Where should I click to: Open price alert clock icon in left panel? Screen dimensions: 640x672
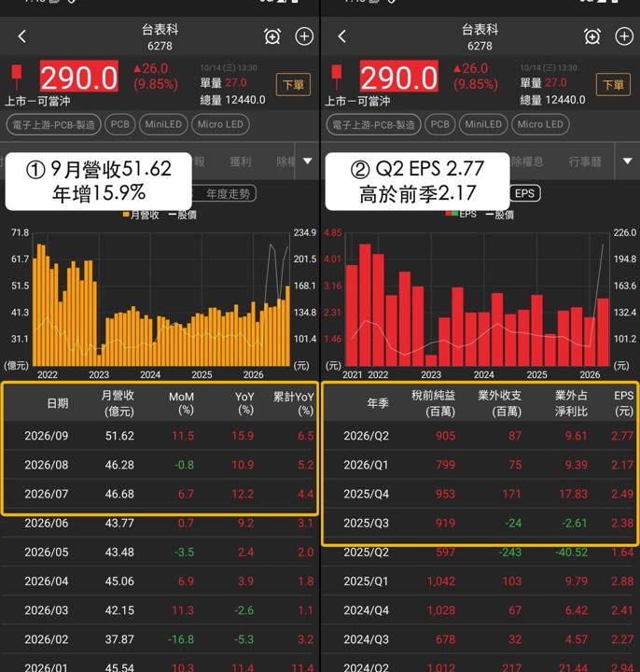pos(272,36)
